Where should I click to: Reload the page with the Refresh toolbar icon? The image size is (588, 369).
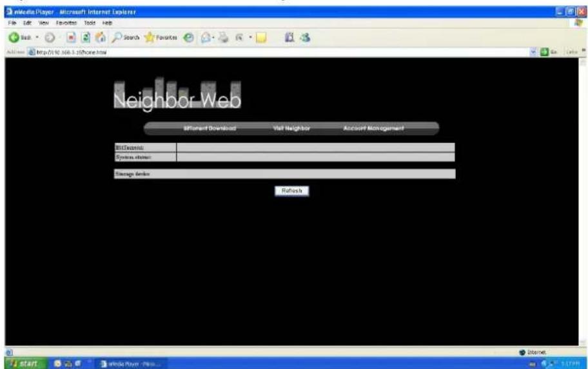click(x=86, y=37)
